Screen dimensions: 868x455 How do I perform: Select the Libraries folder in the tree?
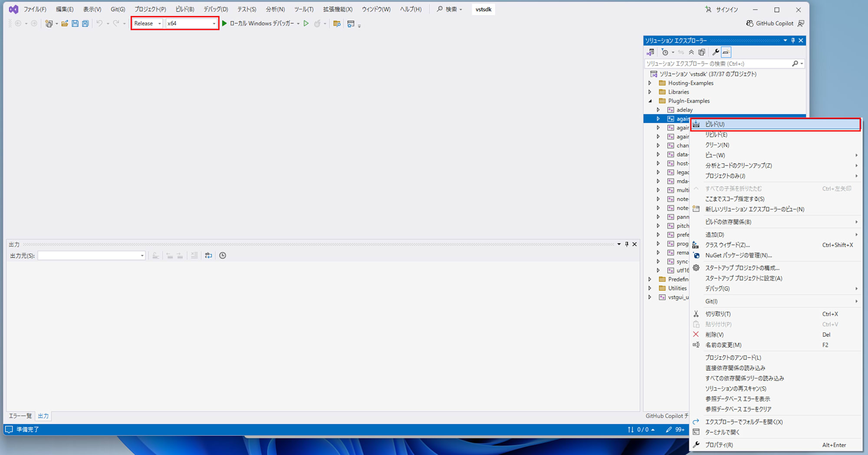click(678, 92)
